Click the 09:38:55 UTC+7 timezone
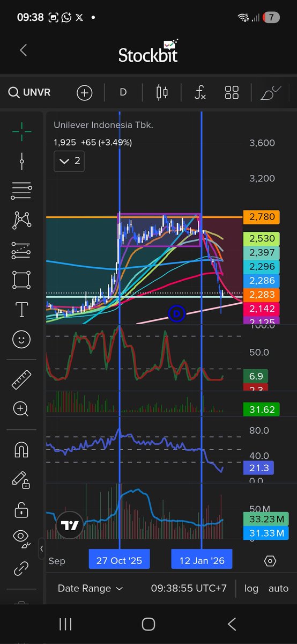Screen dimensions: 297x644 coord(189,588)
